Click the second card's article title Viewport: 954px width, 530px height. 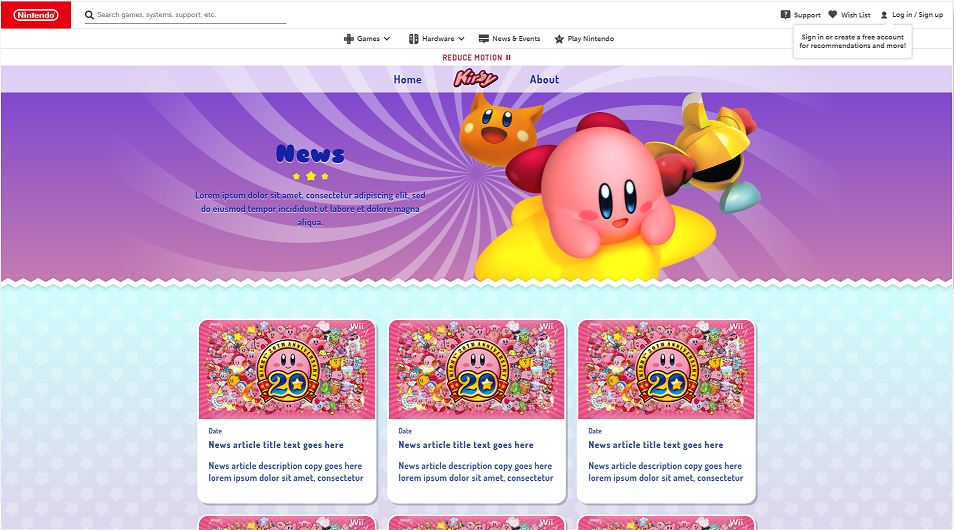click(465, 445)
